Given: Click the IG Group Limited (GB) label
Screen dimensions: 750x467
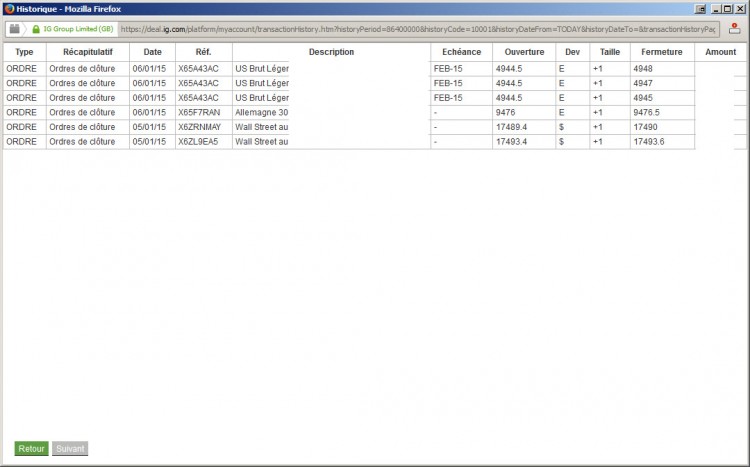Looking at the screenshot, I should [78, 29].
